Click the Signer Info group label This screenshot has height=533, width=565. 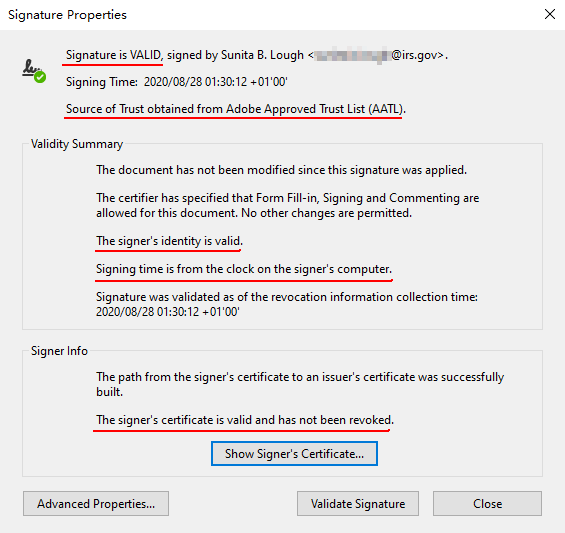point(59,351)
